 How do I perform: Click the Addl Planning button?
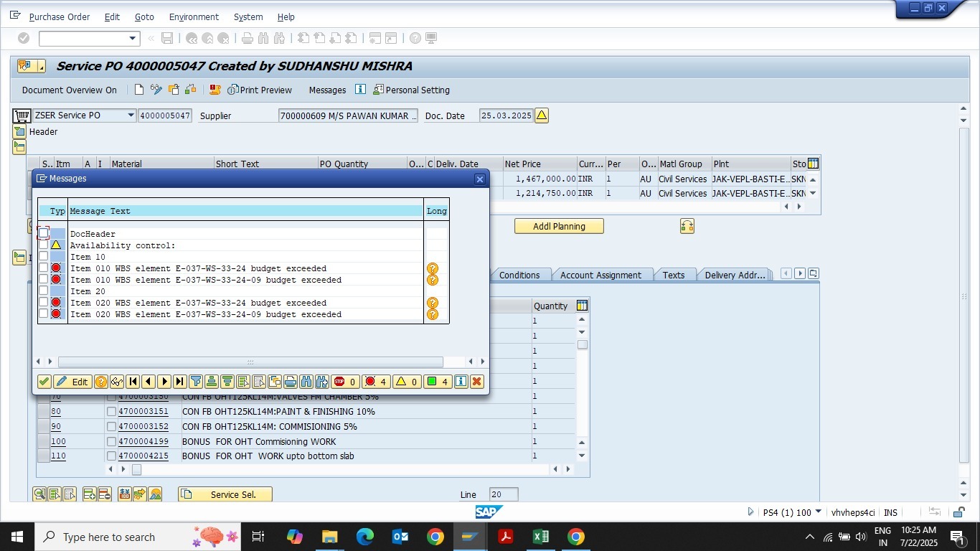click(x=559, y=226)
